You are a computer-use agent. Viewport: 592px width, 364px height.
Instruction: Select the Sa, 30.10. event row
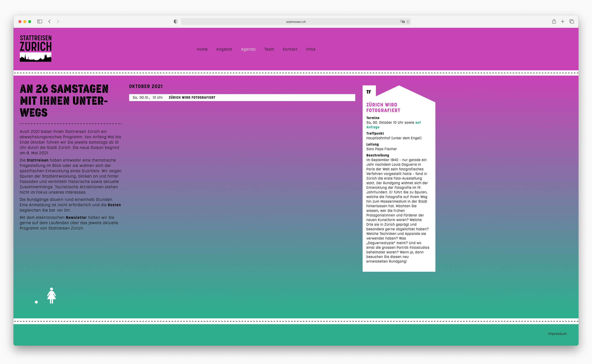coord(242,98)
